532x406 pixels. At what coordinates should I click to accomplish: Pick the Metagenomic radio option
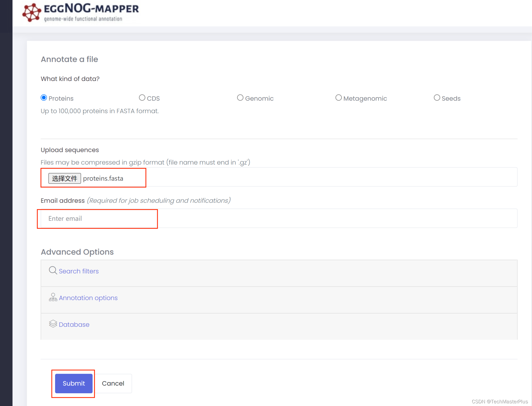click(x=338, y=98)
